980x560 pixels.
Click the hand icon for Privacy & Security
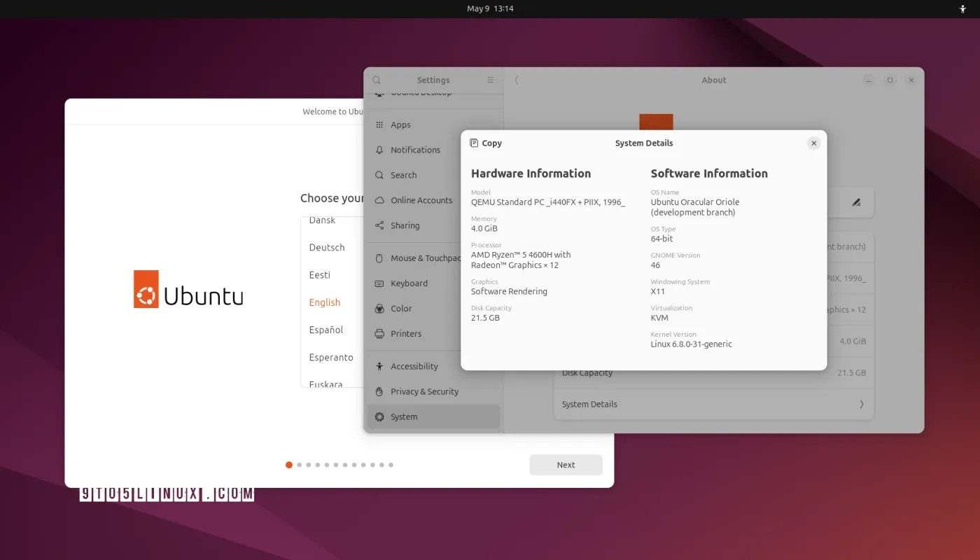click(x=379, y=391)
